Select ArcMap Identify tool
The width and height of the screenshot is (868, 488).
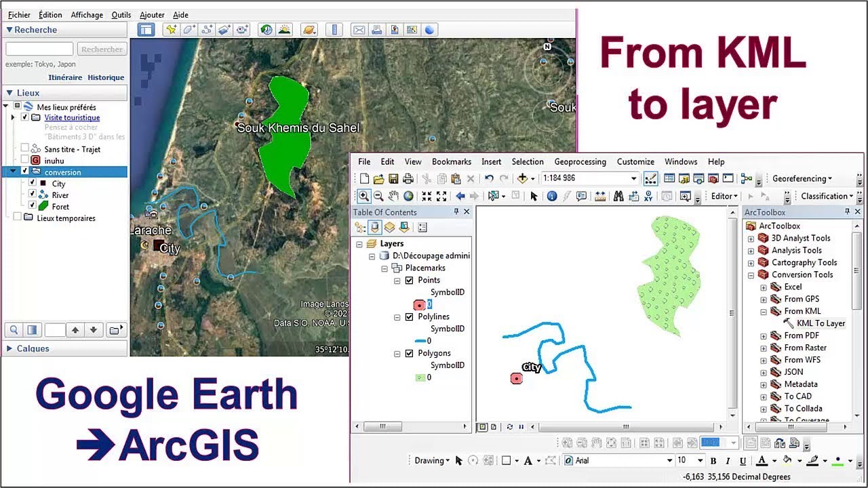pos(552,197)
